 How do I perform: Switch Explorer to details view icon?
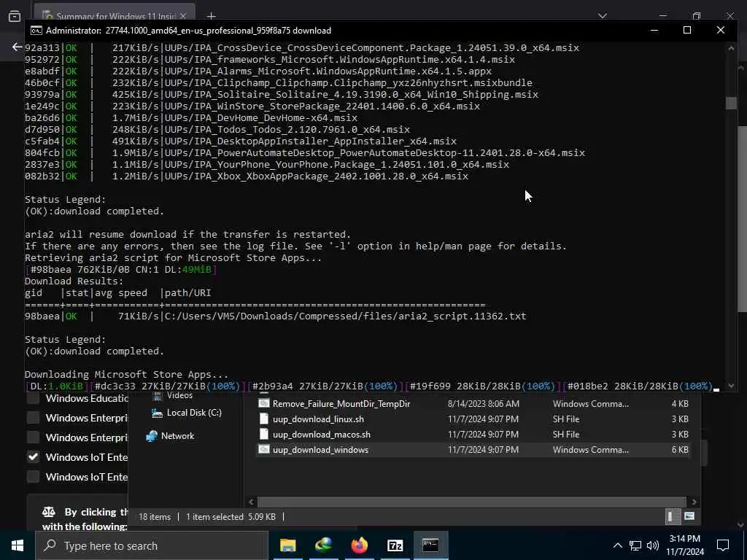670,517
